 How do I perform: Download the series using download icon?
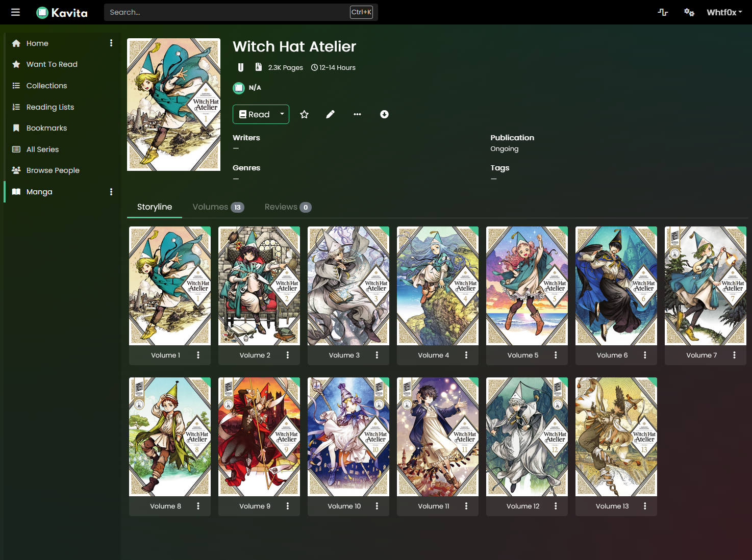point(384,114)
